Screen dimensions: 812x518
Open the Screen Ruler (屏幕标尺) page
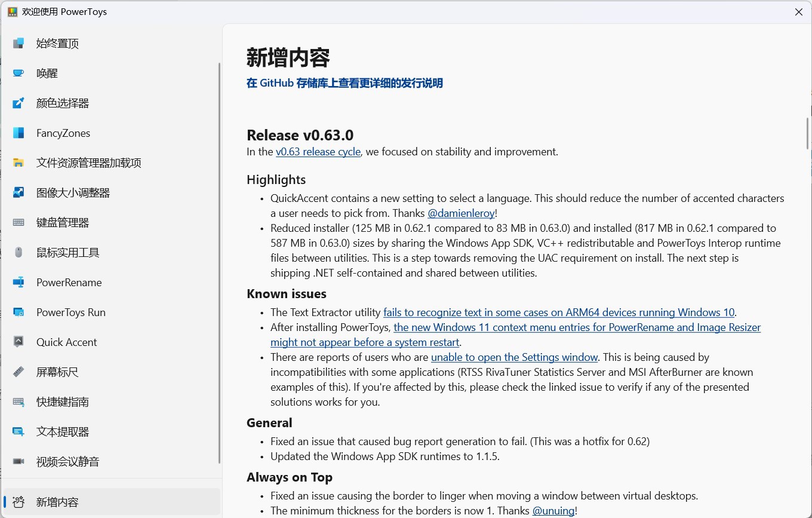coord(57,372)
